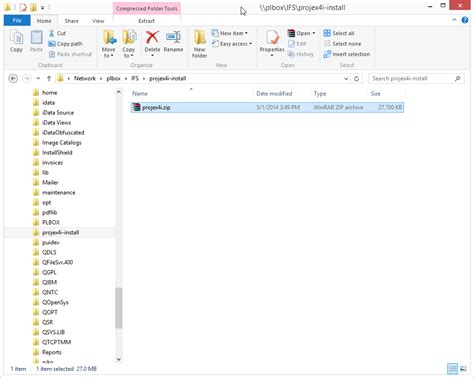Open Help with the question mark icon
The image size is (474, 378).
click(465, 20)
